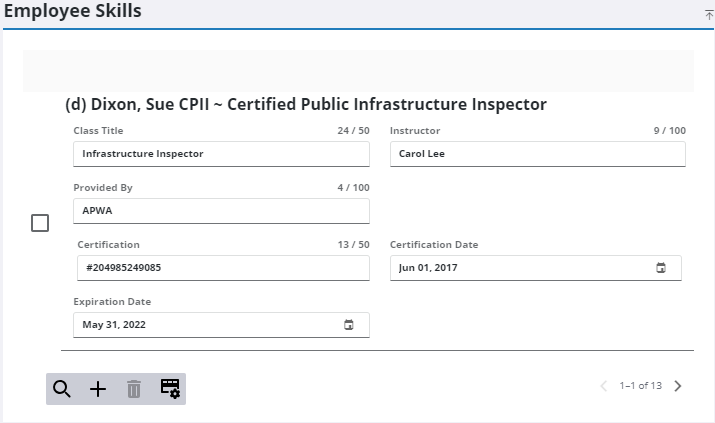Screen dimensions: 715x423
Task: Focus the Provided By field showing APWA
Action: pyautogui.click(x=220, y=211)
